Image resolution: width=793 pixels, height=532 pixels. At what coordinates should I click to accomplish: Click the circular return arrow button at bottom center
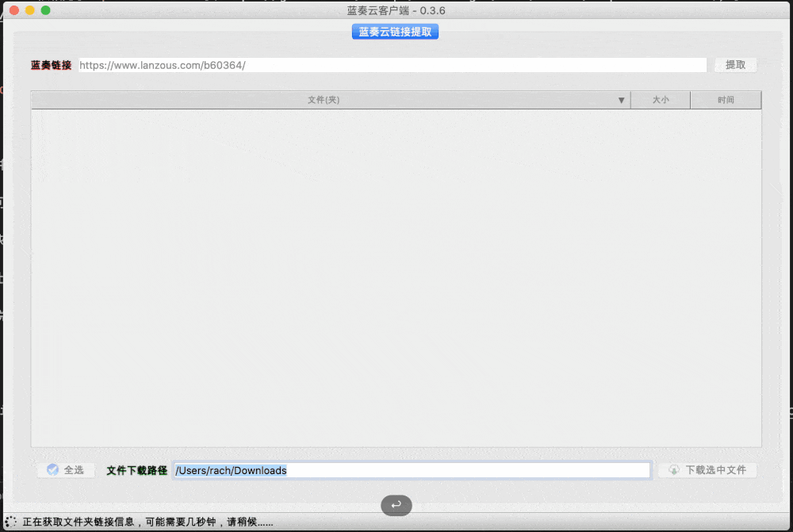pos(396,505)
